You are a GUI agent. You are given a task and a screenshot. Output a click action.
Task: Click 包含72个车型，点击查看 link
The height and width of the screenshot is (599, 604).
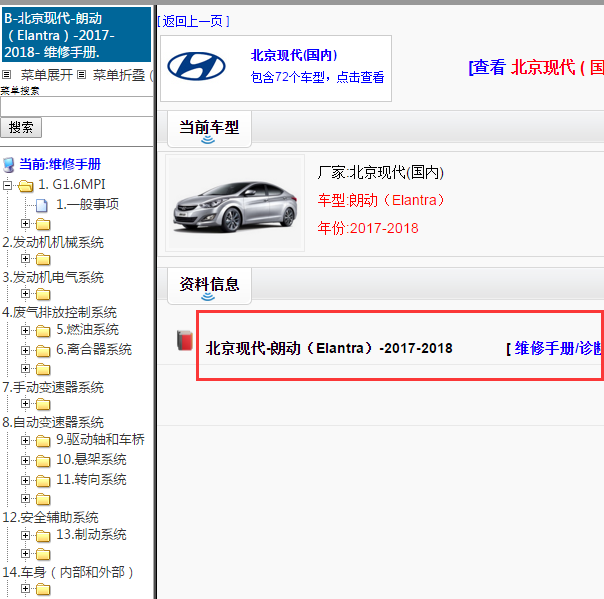(x=317, y=77)
